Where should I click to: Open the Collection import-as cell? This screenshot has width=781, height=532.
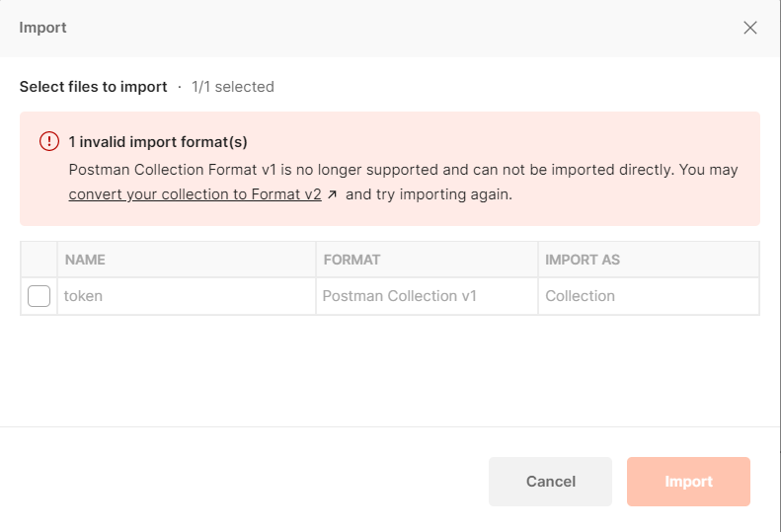581,296
